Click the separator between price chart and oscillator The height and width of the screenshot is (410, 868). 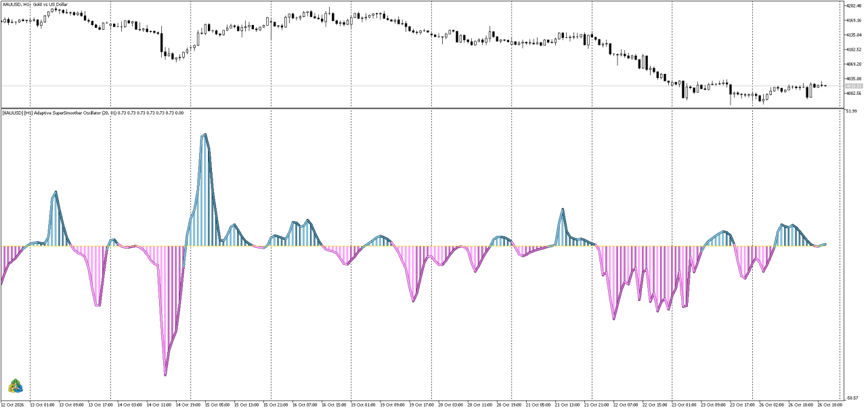click(x=420, y=108)
